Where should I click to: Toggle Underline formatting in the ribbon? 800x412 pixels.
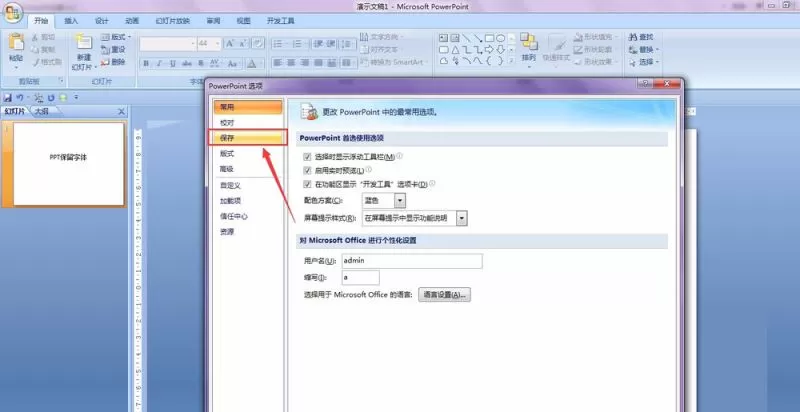(x=173, y=64)
